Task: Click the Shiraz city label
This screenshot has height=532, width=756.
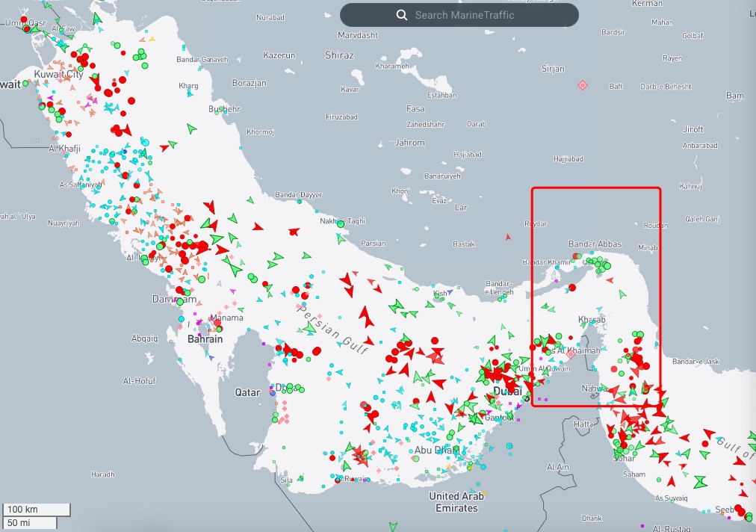Action: (339, 55)
